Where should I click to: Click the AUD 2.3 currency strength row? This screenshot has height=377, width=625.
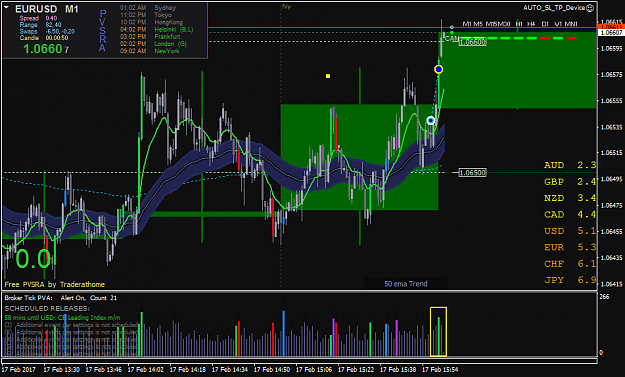(x=570, y=165)
